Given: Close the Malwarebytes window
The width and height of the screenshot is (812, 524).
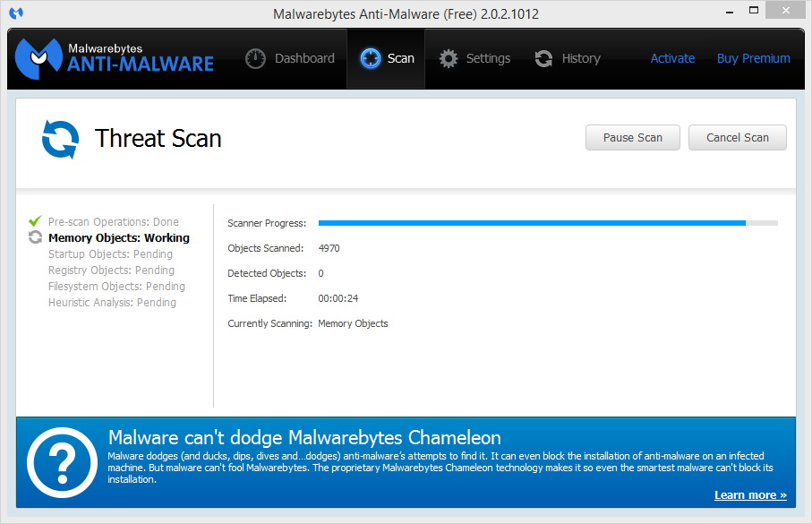Looking at the screenshot, I should pyautogui.click(x=785, y=11).
